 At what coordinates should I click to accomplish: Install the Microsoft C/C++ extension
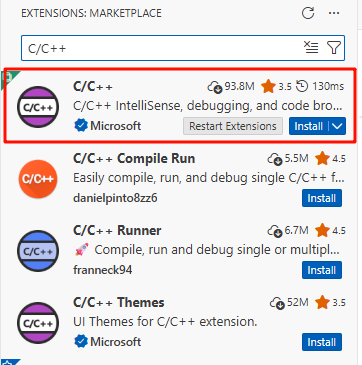coord(309,126)
